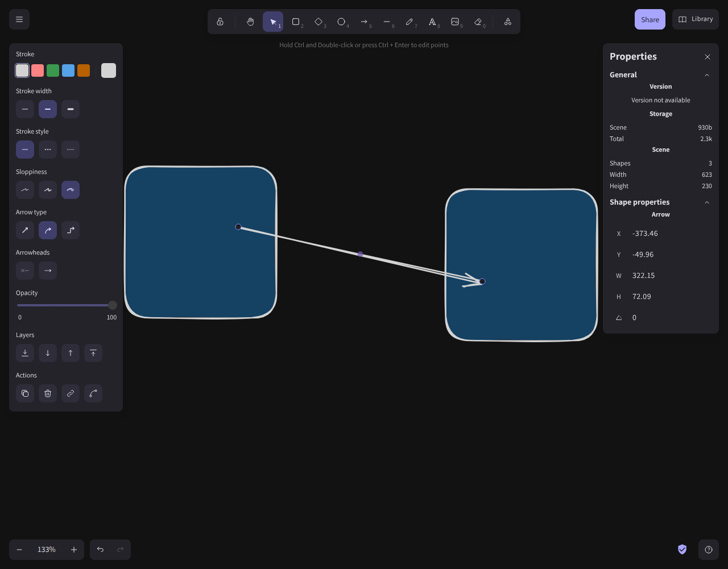This screenshot has width=728, height=569.
Task: Open the Library sidebar
Action: pos(696,19)
